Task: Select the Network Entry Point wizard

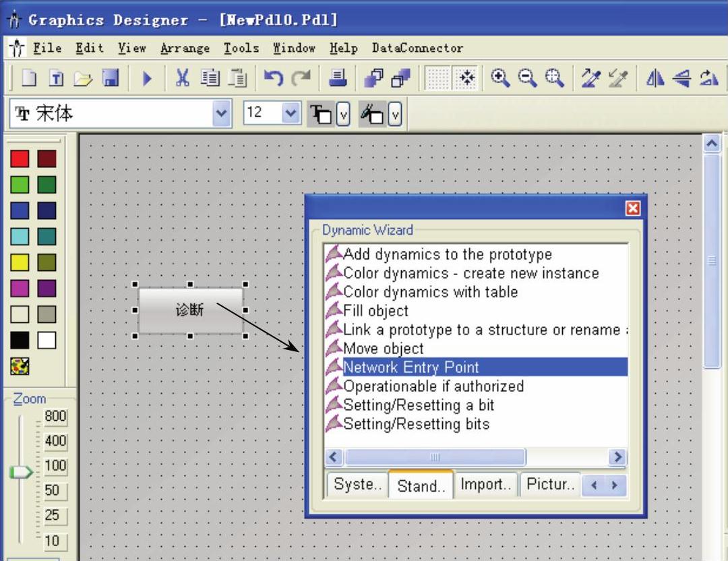Action: coord(477,367)
